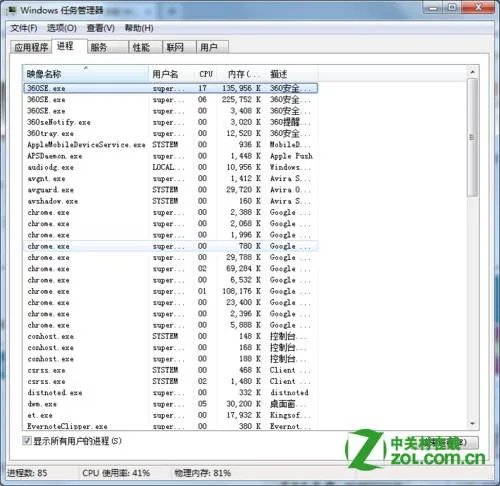Open the 选项(O) menu
The height and width of the screenshot is (486, 500).
point(62,28)
